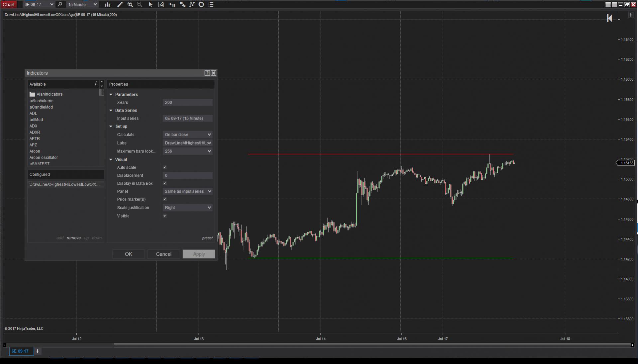Select ADX in Available indicators list

33,126
